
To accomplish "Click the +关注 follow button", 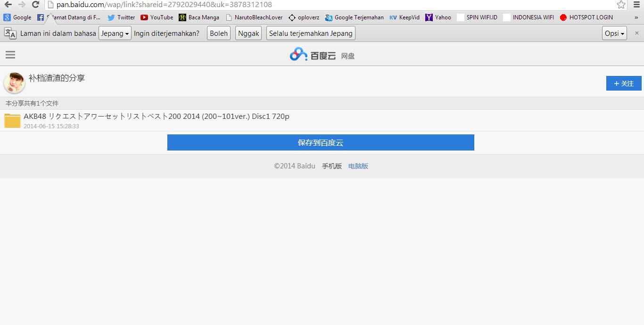I will (x=623, y=83).
